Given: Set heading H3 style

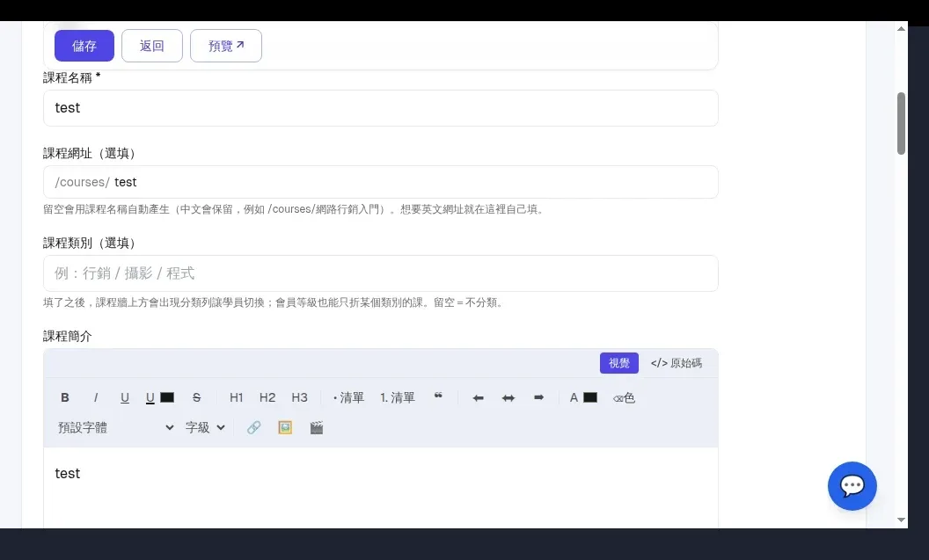Looking at the screenshot, I should pyautogui.click(x=299, y=397).
